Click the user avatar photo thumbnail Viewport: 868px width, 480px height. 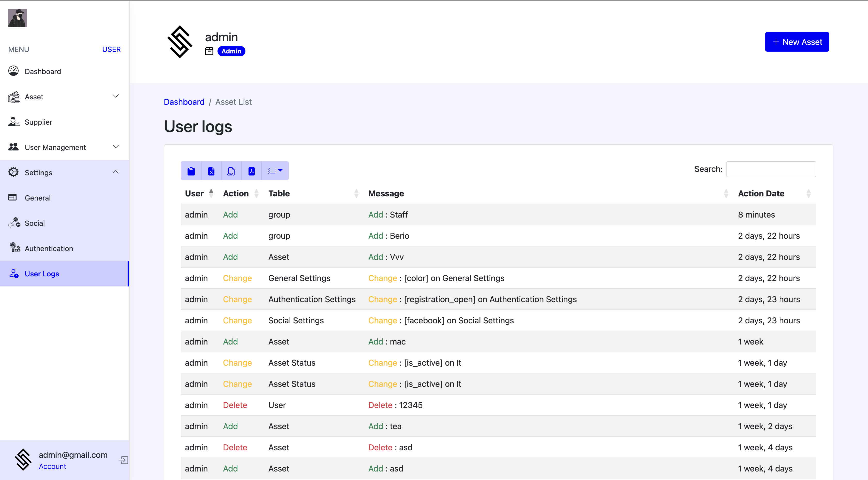click(x=18, y=18)
